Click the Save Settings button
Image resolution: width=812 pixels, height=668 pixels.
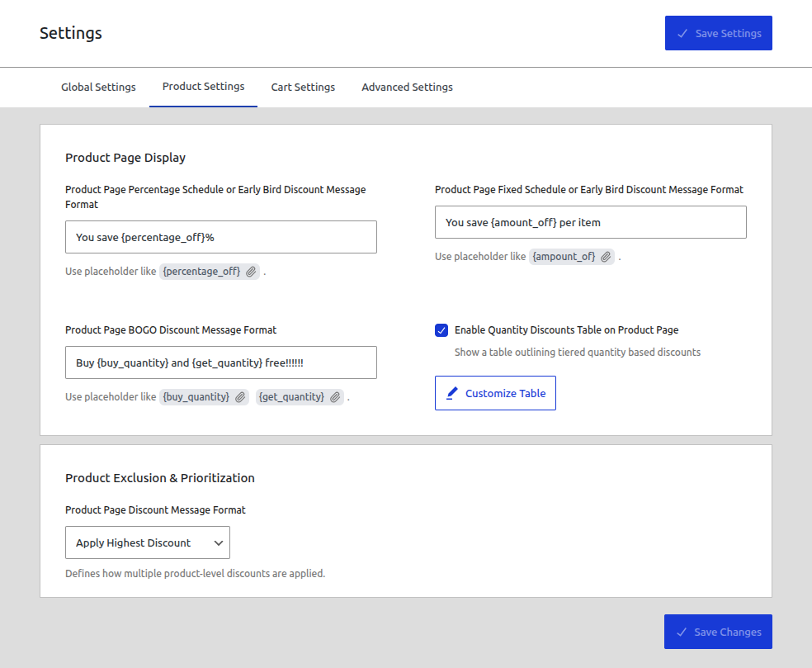tap(718, 33)
